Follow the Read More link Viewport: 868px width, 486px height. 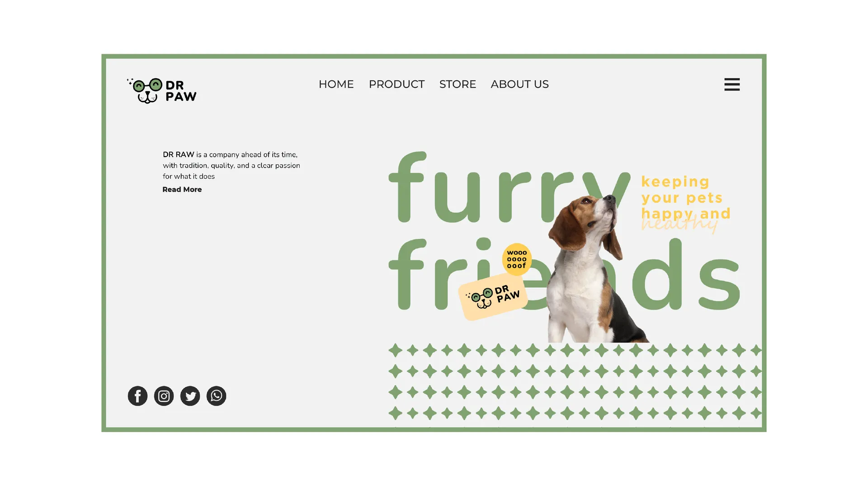click(x=182, y=190)
